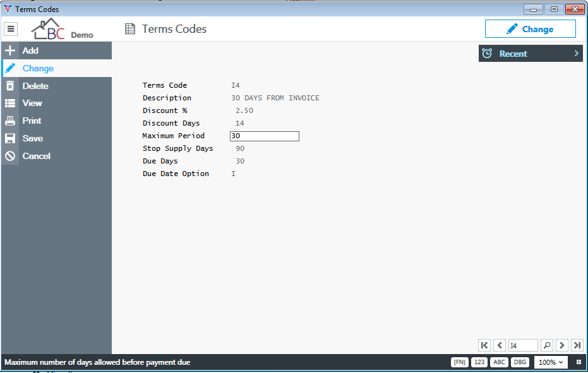Select View in the sidebar
The image size is (588, 373).
coord(56,103)
